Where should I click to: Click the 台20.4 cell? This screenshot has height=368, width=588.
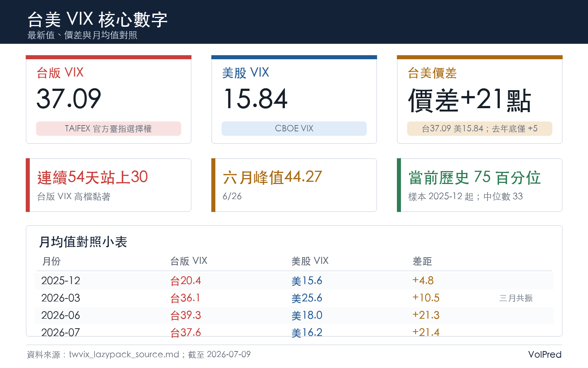[x=186, y=281]
